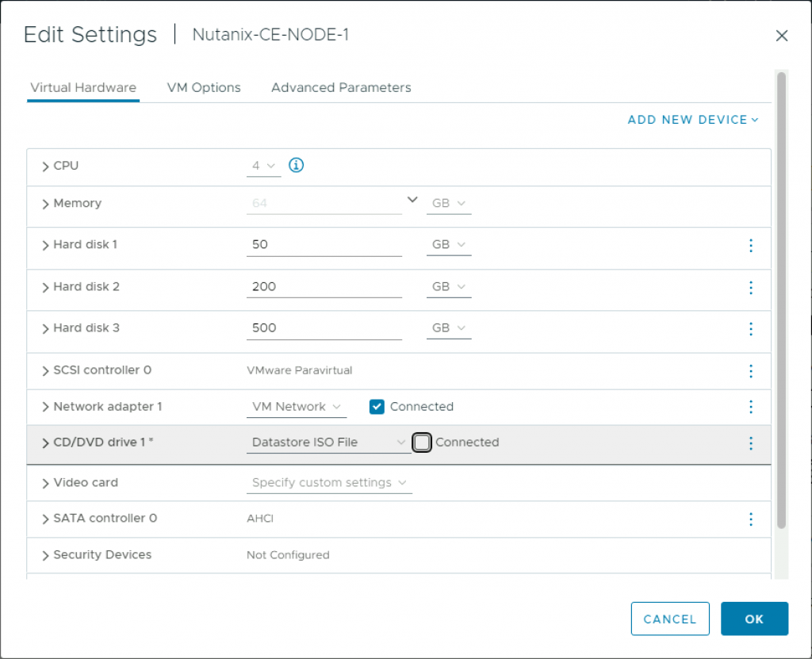Open the VM Network dropdown
812x659 pixels.
click(296, 406)
